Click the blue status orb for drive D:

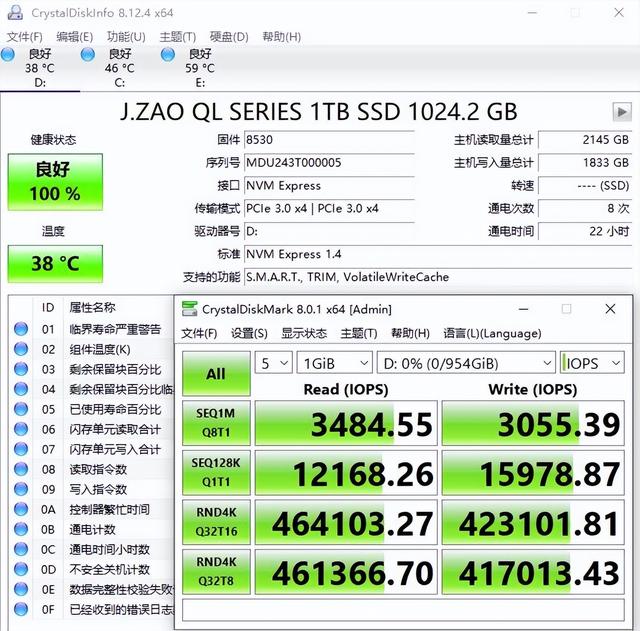(7, 54)
